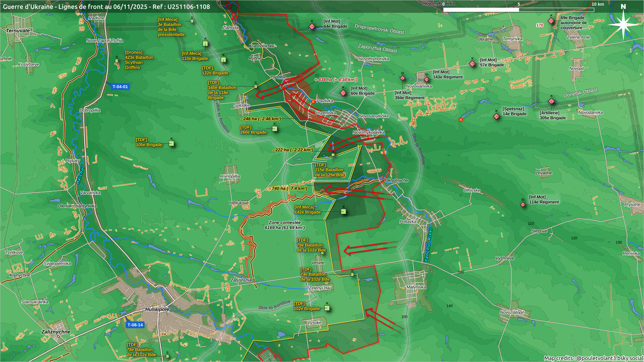Viewport: 644px width, 362px height.
Task: Click the 260e Brigade green unit icon
Action: pos(275,129)
